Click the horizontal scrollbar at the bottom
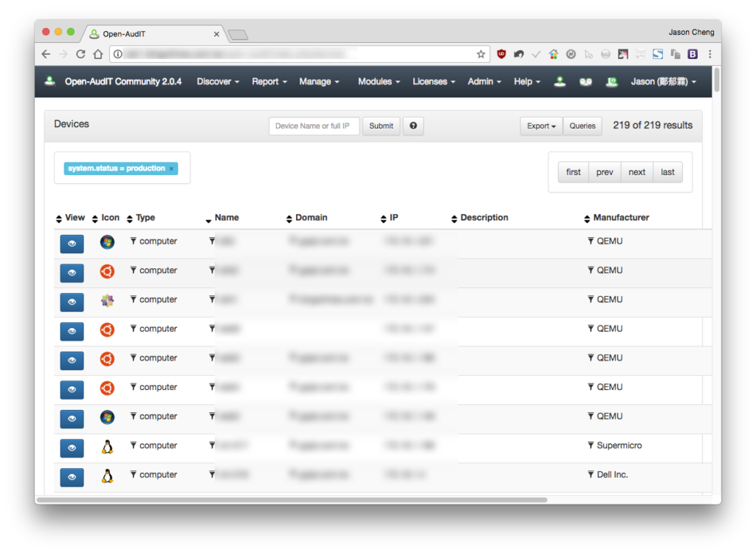Image resolution: width=756 pixels, height=554 pixels. coord(292,499)
